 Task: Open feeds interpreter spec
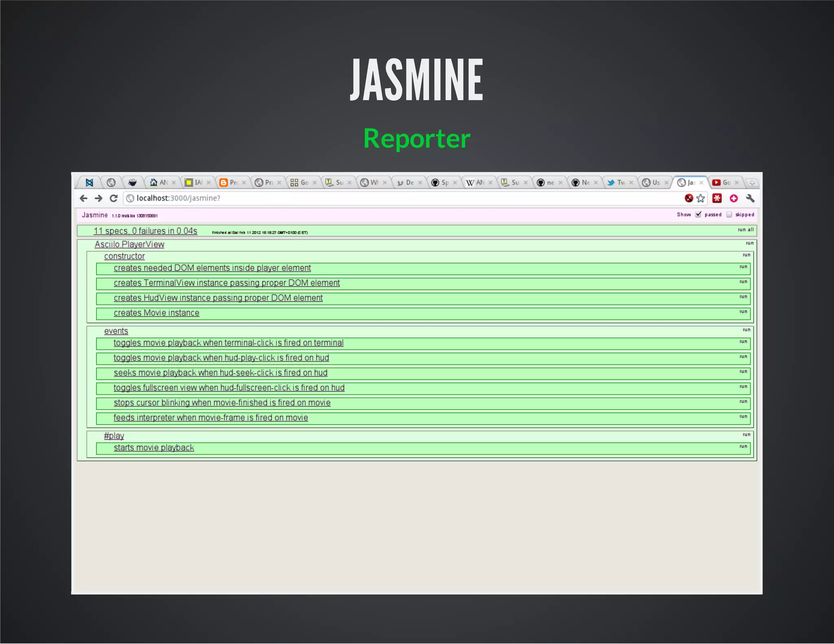click(211, 418)
